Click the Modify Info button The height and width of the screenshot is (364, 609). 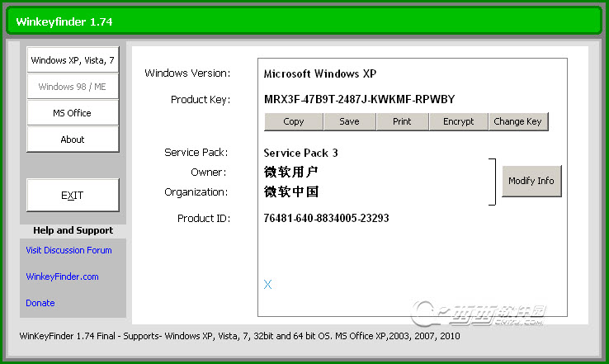(x=531, y=181)
